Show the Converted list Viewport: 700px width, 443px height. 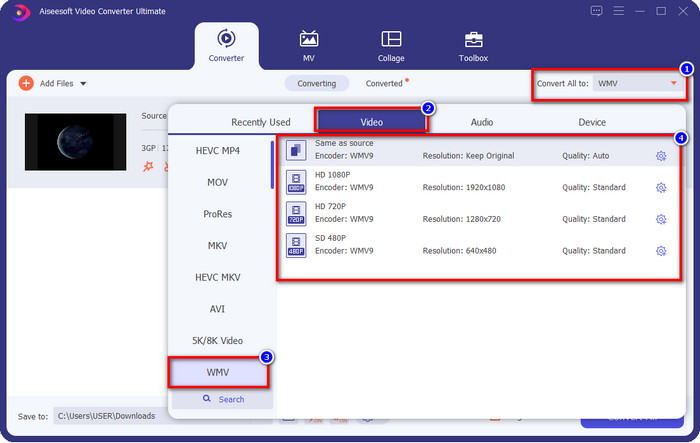point(384,84)
